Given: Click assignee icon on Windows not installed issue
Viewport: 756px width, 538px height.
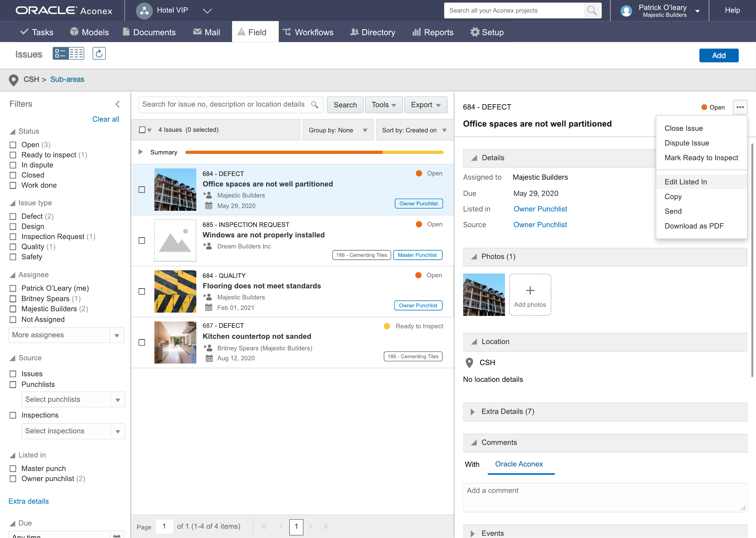Looking at the screenshot, I should [208, 246].
